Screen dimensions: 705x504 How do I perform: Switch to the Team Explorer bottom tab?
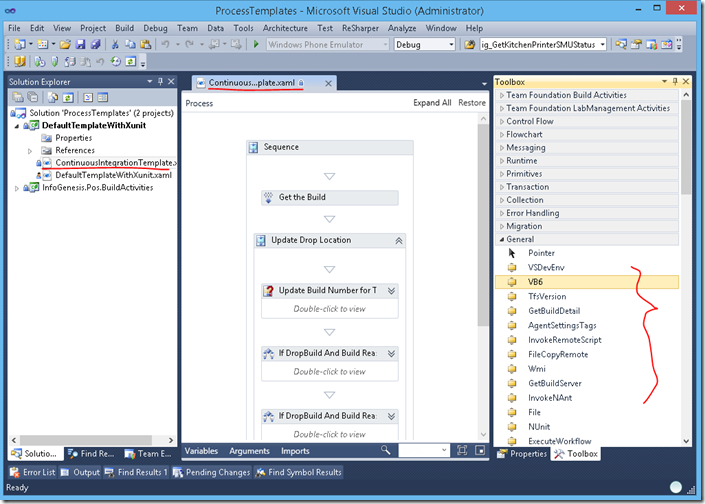pos(147,454)
